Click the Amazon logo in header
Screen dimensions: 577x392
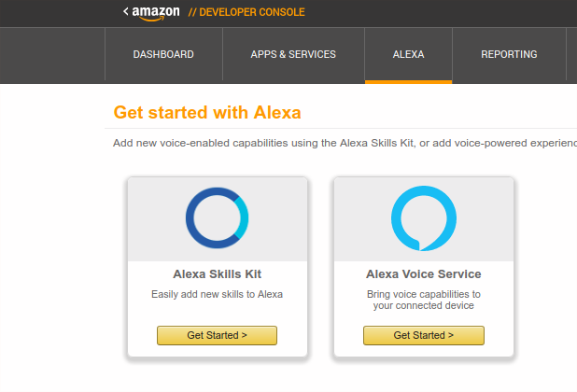point(156,13)
